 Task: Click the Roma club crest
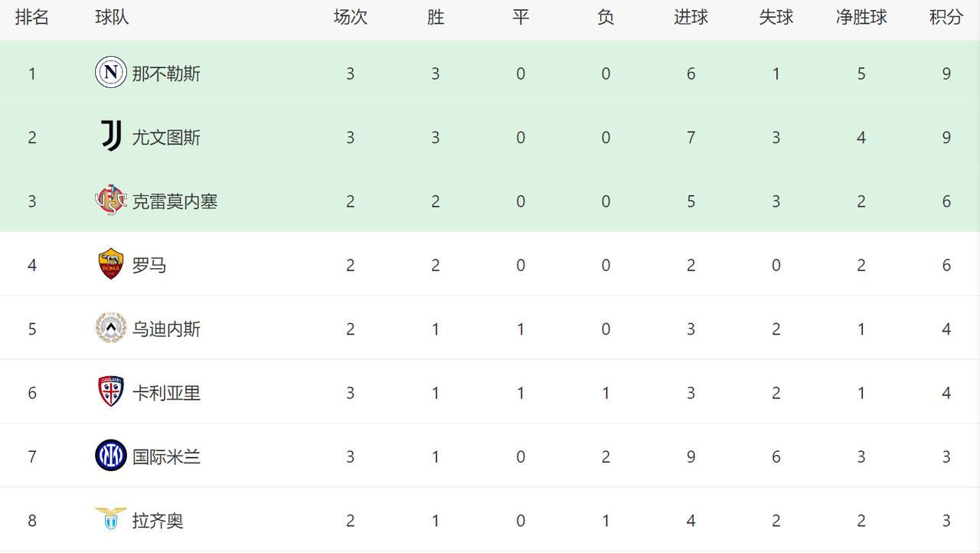click(x=111, y=264)
